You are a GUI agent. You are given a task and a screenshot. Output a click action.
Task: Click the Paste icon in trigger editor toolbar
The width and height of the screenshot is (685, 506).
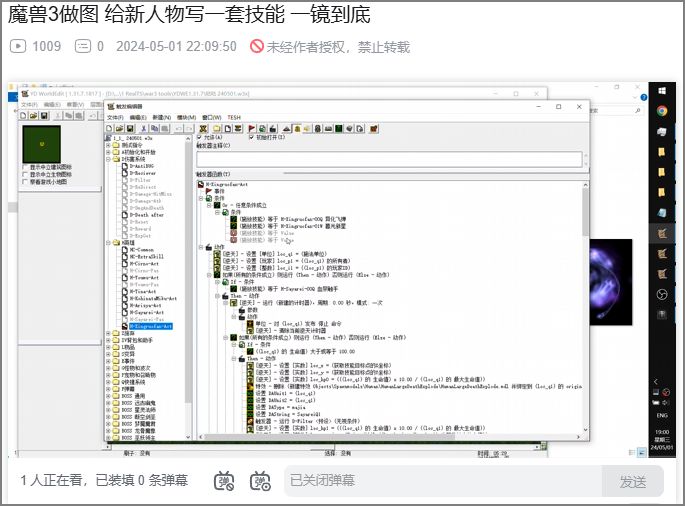pos(165,128)
